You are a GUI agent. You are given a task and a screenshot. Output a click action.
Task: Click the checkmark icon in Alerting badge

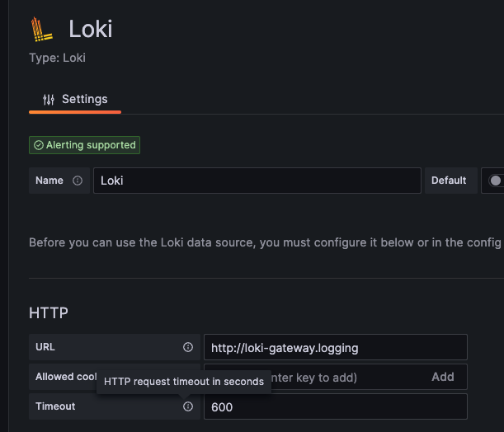(x=38, y=145)
